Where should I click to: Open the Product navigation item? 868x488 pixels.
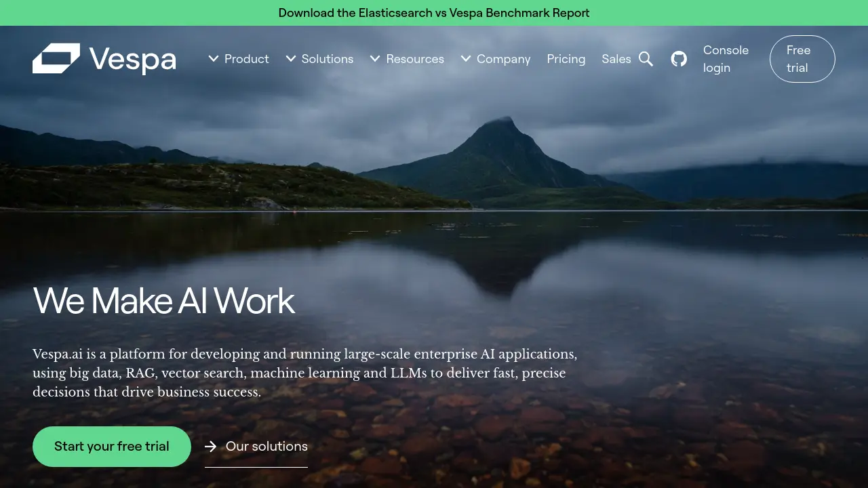247,59
